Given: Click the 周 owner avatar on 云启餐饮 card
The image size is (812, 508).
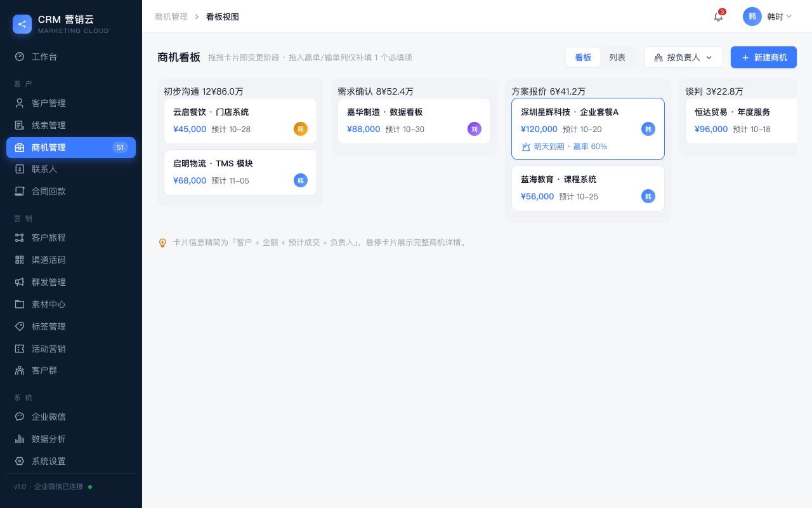Looking at the screenshot, I should 301,129.
